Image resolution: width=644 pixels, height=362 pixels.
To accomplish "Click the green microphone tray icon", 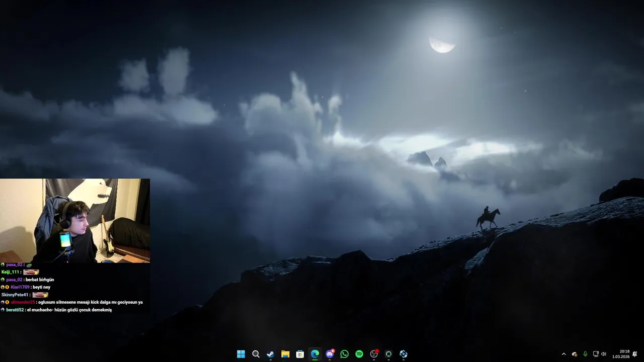I will pos(585,354).
